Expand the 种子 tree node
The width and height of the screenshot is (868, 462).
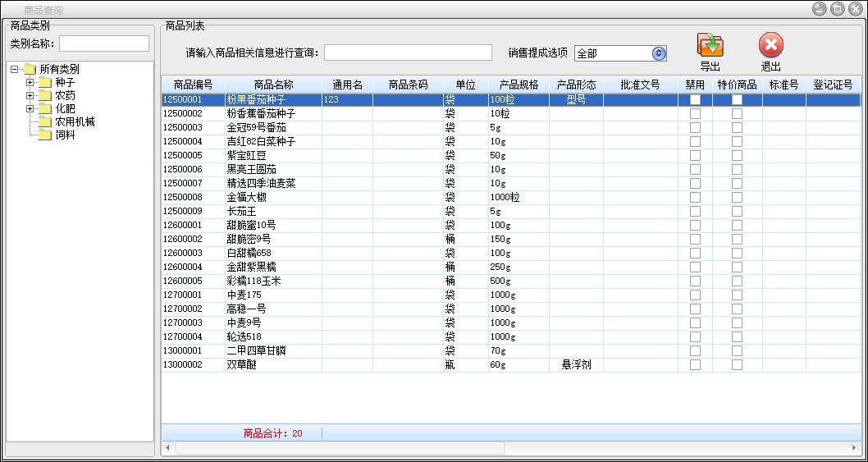[x=30, y=82]
